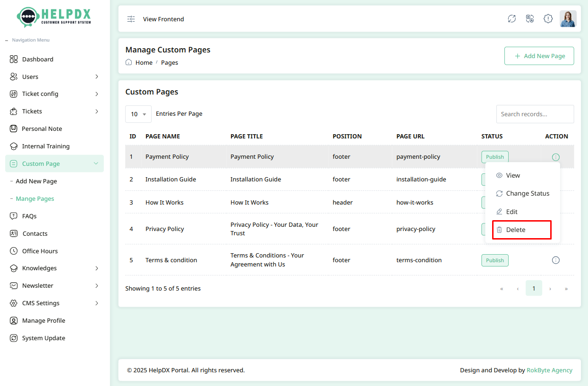Click the alert badge icon in top bar
Image resolution: width=588 pixels, height=386 pixels.
pyautogui.click(x=548, y=19)
